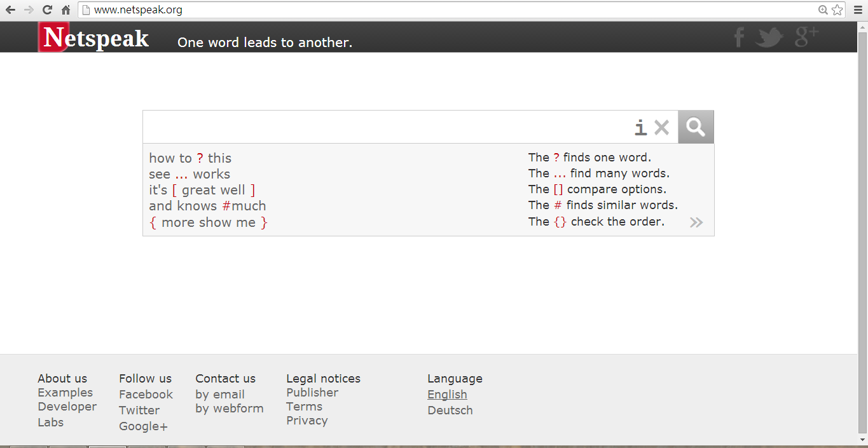Clear the query with the X icon

(x=661, y=128)
